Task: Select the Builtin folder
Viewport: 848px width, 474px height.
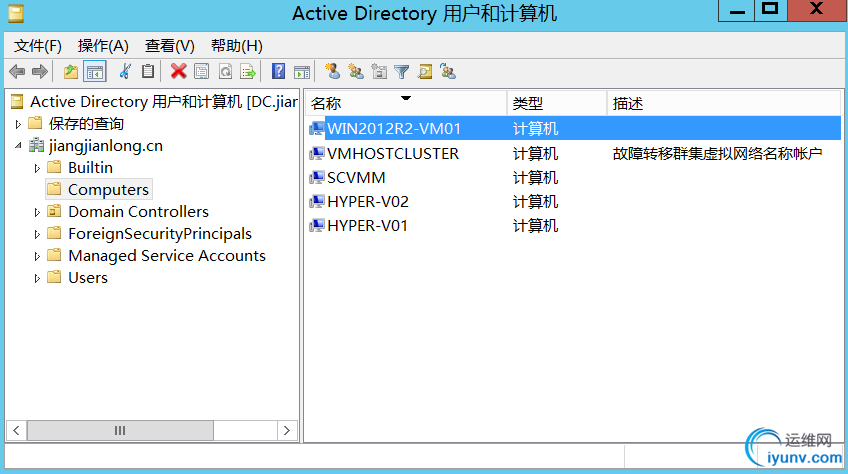Action: (90, 167)
